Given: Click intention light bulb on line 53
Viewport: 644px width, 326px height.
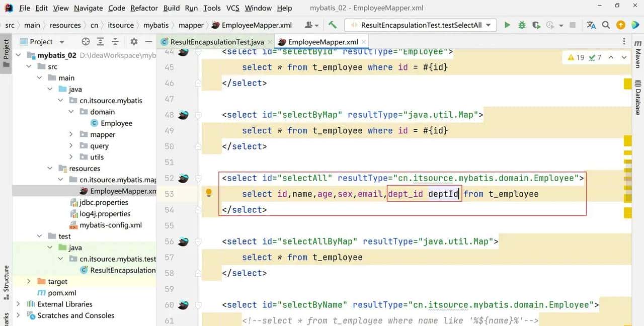Looking at the screenshot, I should (x=208, y=193).
